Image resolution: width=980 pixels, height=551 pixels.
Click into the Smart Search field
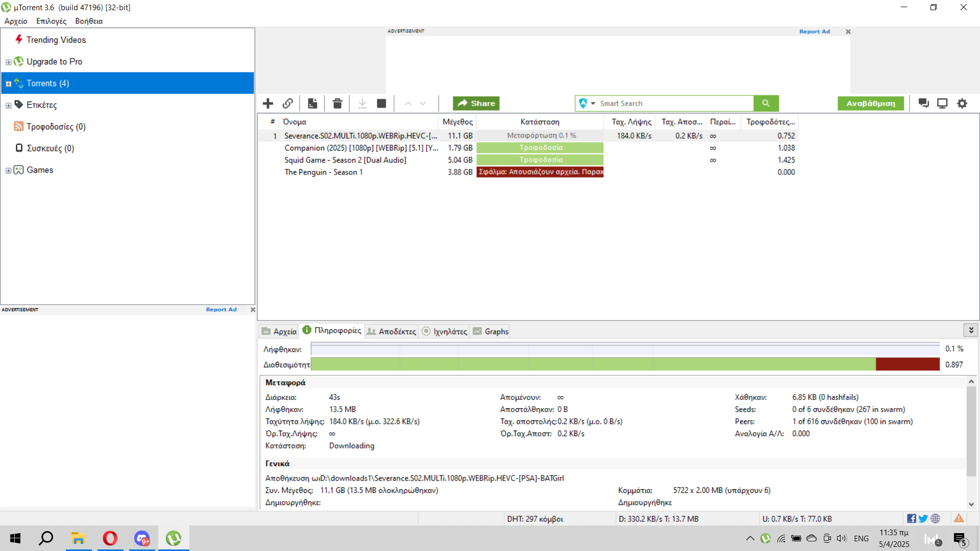click(675, 104)
